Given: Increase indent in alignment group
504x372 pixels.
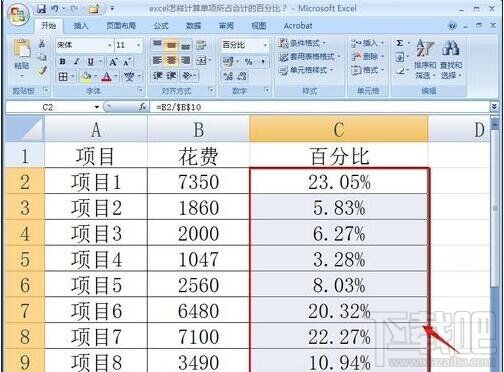Looking at the screenshot, I should pos(171,76).
